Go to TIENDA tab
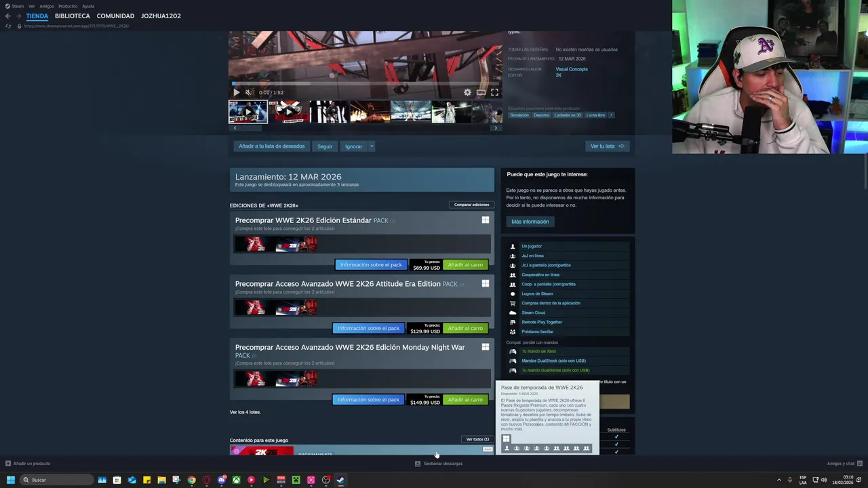The width and height of the screenshot is (868, 488). point(37,16)
